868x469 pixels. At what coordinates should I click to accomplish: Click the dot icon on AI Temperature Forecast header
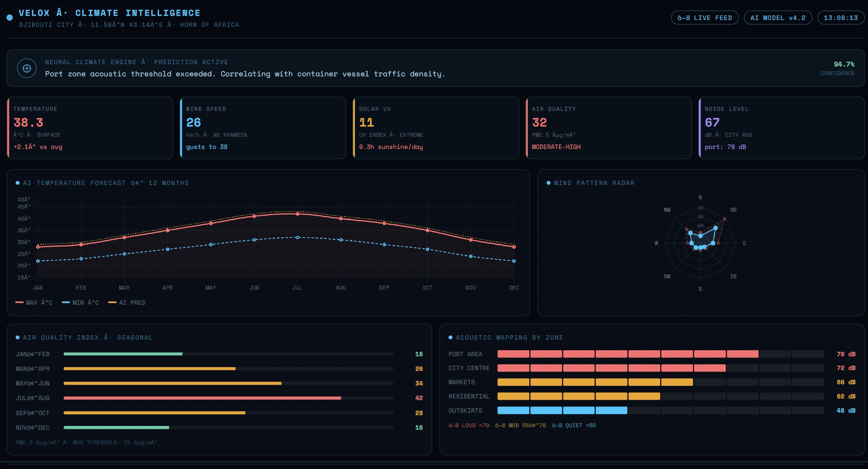[x=17, y=183]
